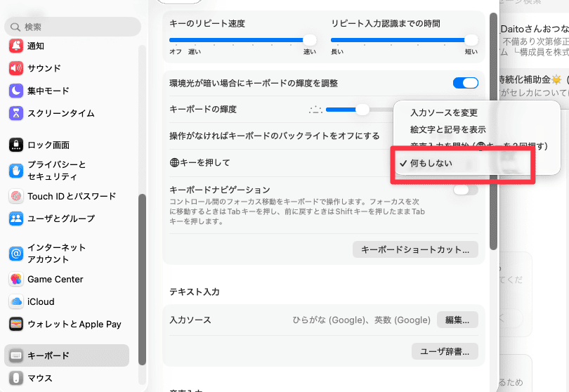Screen dimensions: 569x392
Task: Click the sidebar scrollbar
Action: tap(142, 280)
